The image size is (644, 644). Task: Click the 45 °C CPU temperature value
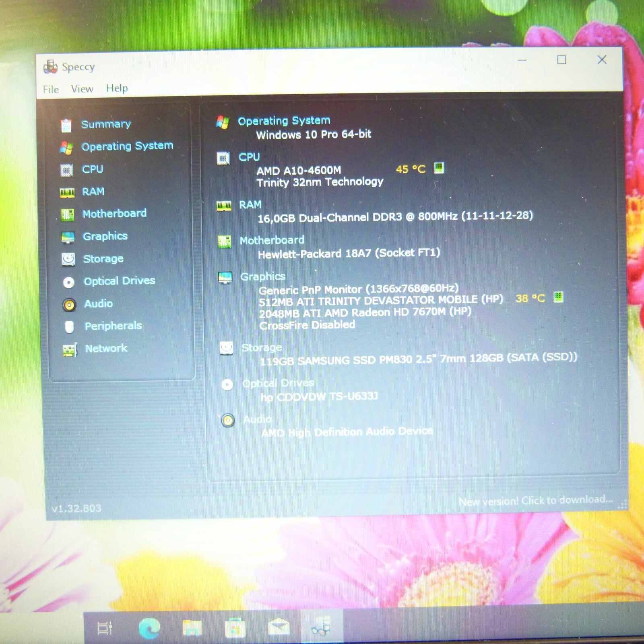coord(411,169)
